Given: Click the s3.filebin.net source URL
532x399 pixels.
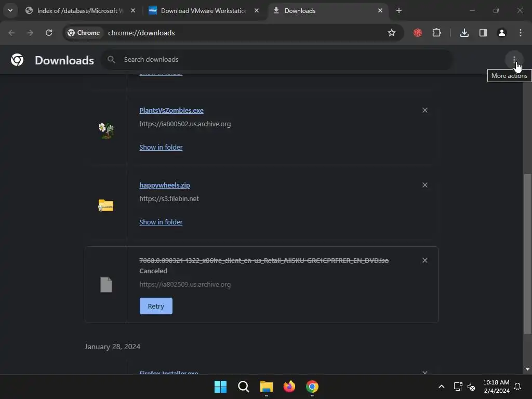Looking at the screenshot, I should (169, 199).
